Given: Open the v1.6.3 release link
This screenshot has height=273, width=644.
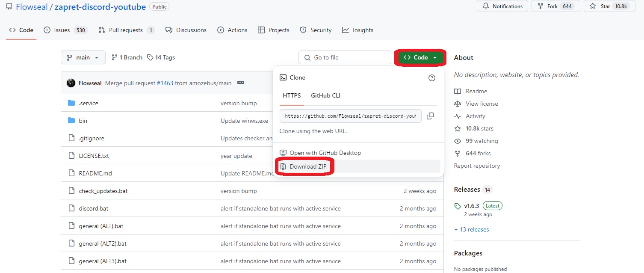Looking at the screenshot, I should (x=472, y=206).
